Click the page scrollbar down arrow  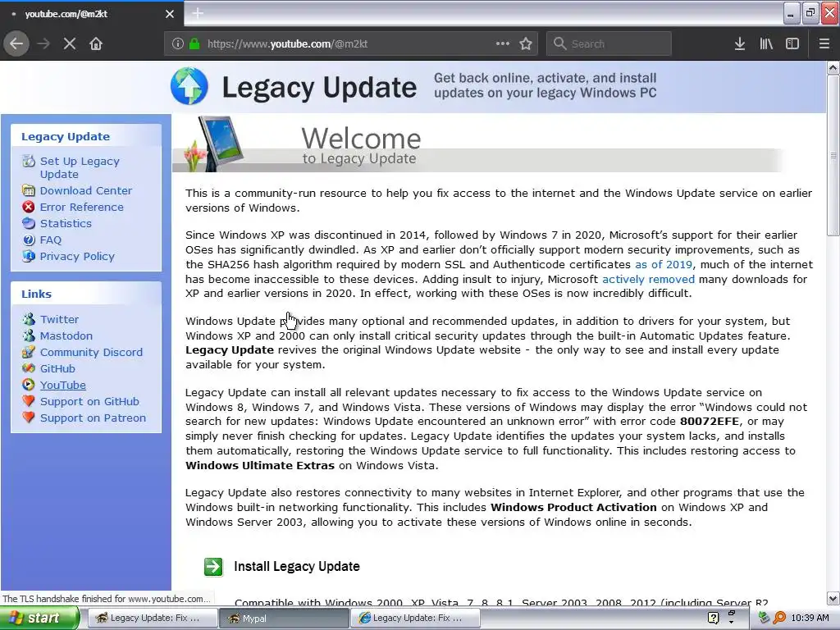pyautogui.click(x=833, y=598)
